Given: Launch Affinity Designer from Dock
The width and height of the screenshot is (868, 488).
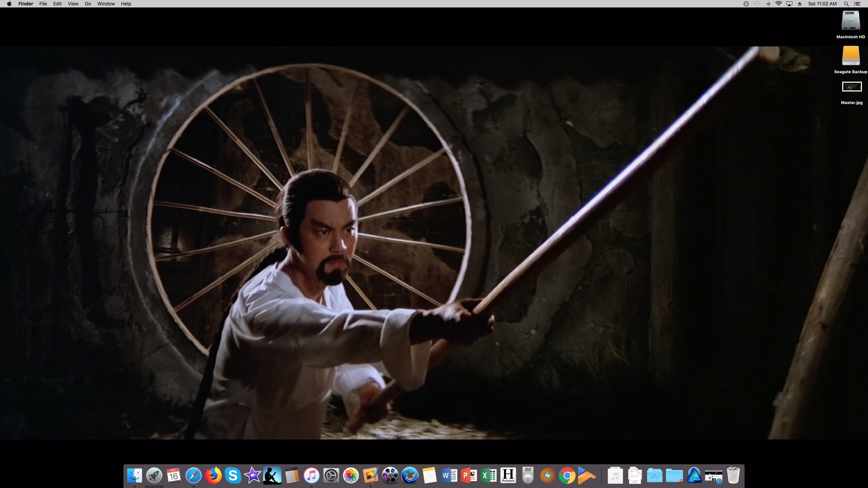Looking at the screenshot, I should [694, 475].
